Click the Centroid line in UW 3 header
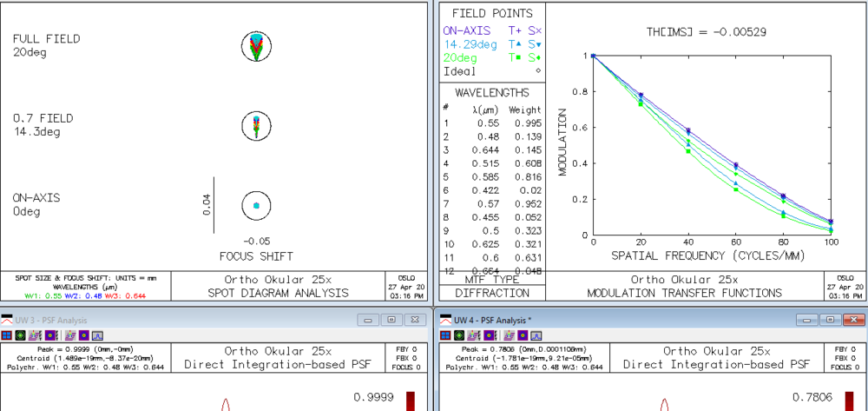 point(85,358)
